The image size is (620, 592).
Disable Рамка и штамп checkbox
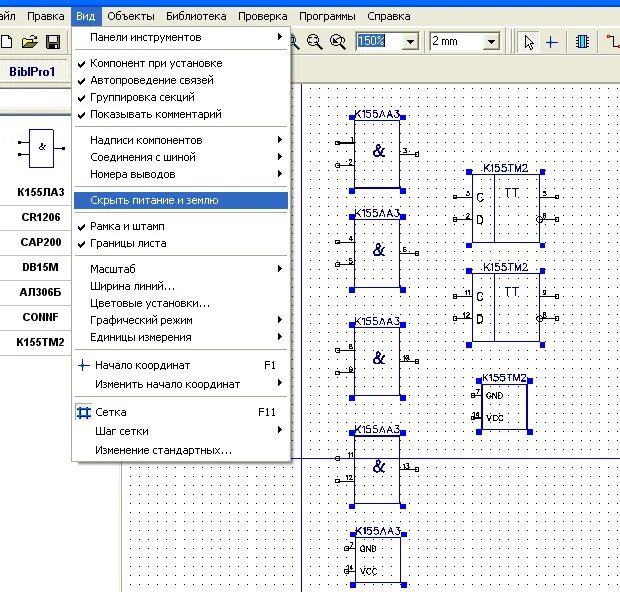tap(127, 226)
